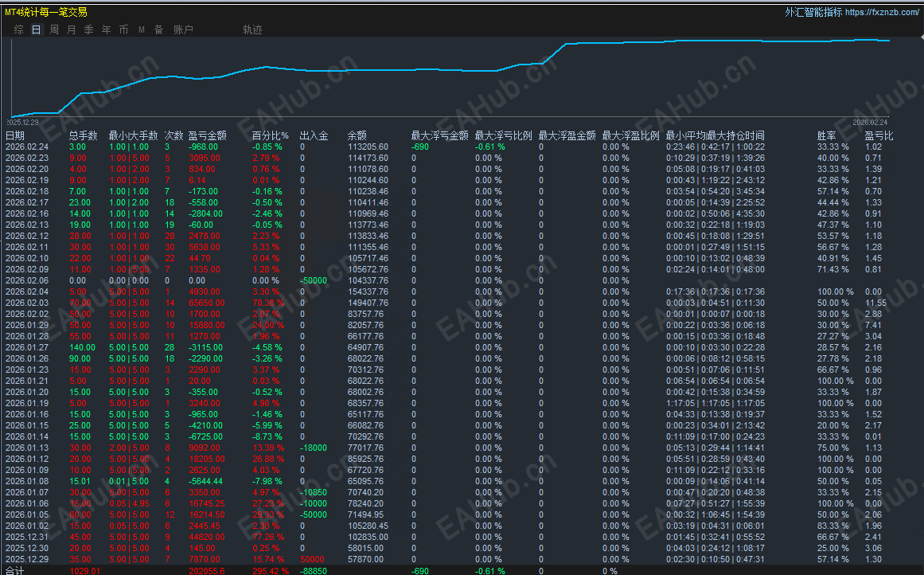
Task: Click the 15.01 total lots cell
Action: [x=80, y=481]
